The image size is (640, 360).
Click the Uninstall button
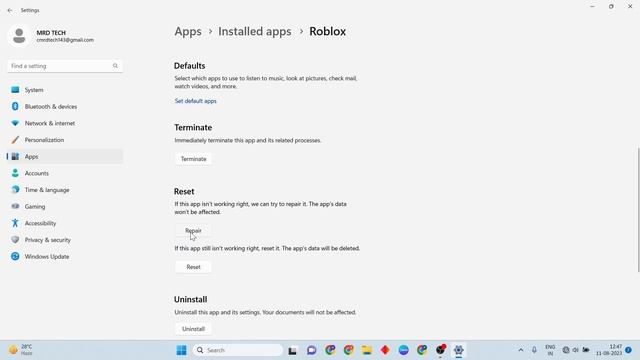[x=193, y=329]
